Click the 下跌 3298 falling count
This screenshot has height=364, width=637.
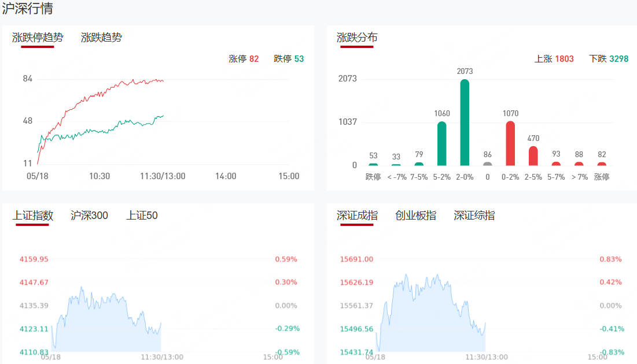pyautogui.click(x=609, y=59)
